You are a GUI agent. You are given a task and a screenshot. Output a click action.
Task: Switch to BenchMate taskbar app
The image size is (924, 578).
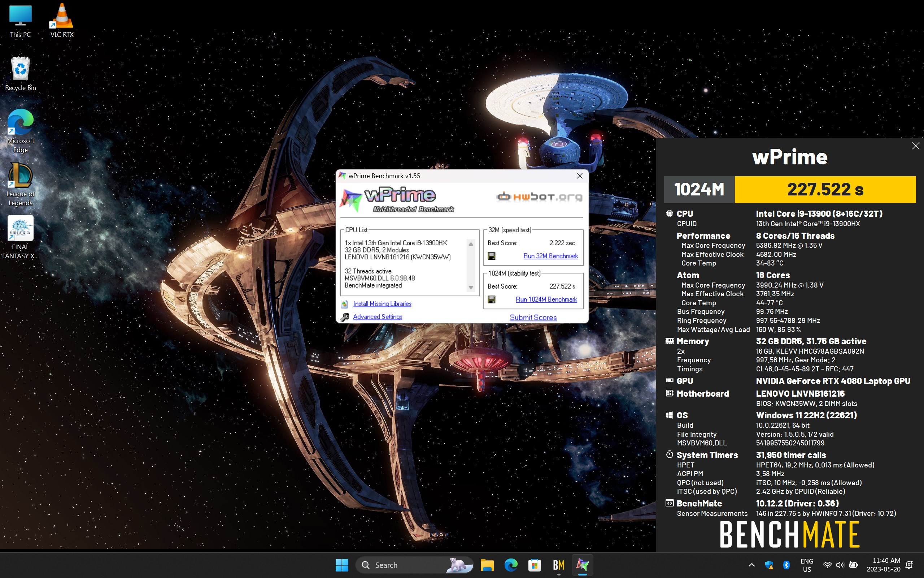[559, 565]
